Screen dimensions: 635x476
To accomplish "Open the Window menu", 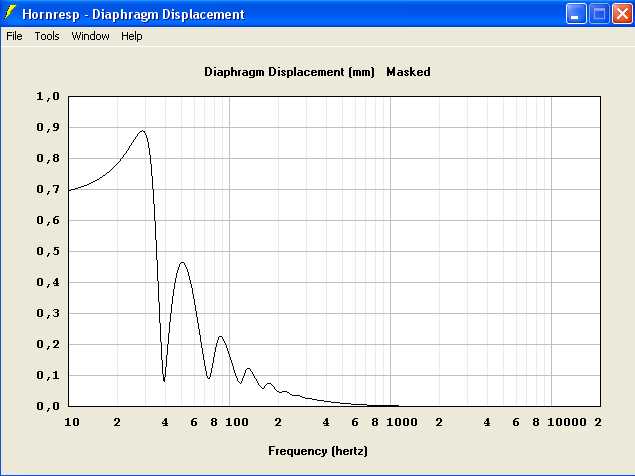I will coord(90,36).
